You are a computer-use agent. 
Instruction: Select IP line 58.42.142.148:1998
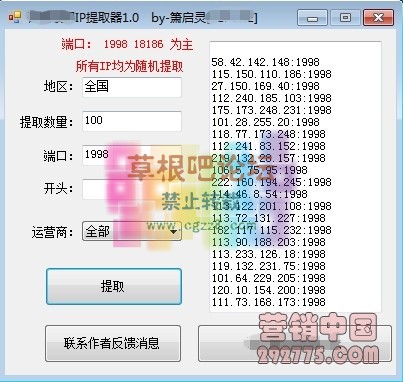265,62
